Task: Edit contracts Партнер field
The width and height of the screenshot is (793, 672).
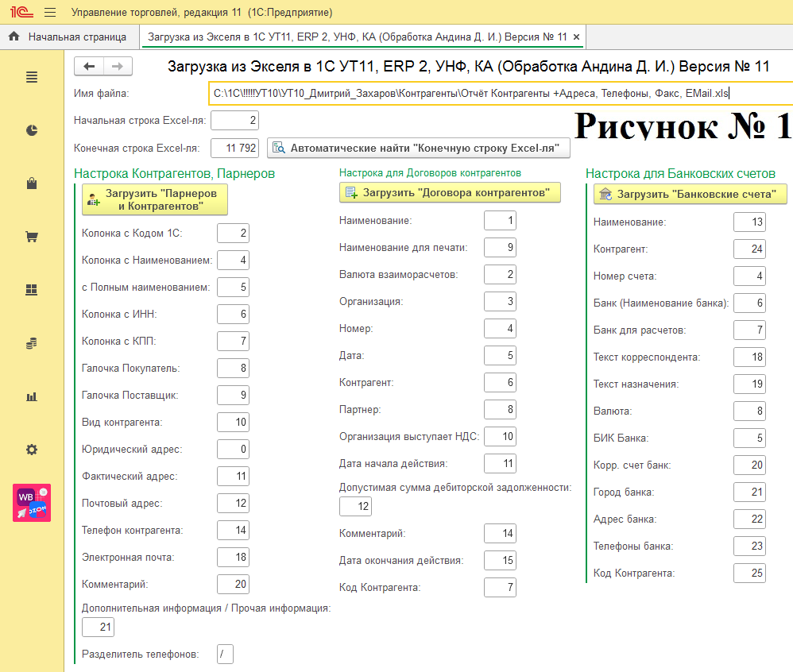Action: [500, 409]
